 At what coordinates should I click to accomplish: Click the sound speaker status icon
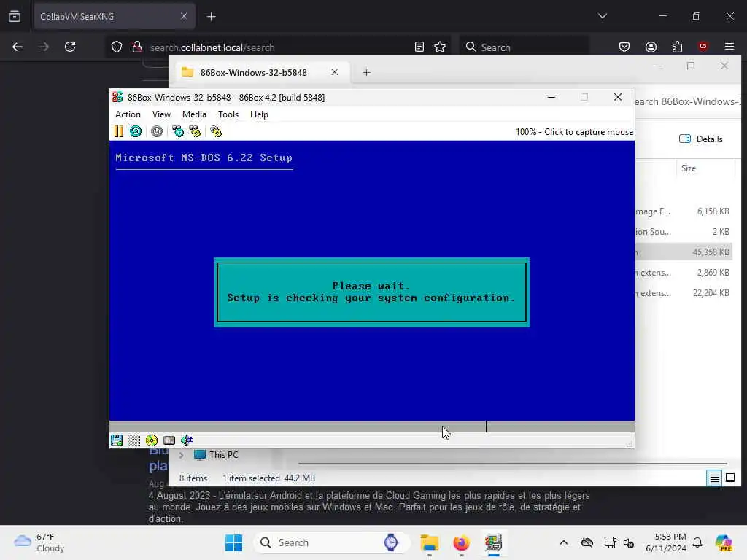(187, 440)
